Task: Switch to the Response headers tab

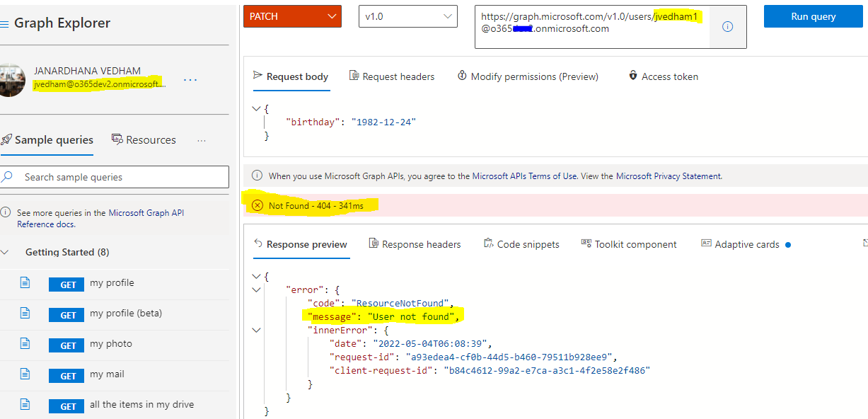Action: [415, 243]
